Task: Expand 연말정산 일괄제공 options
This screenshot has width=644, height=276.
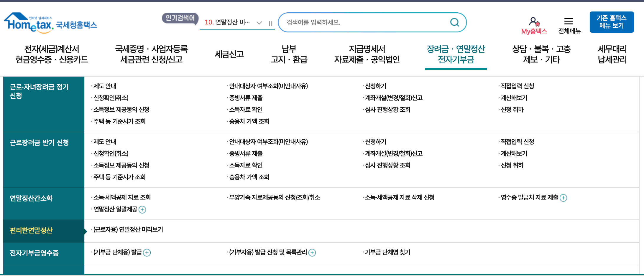Action: click(x=143, y=210)
